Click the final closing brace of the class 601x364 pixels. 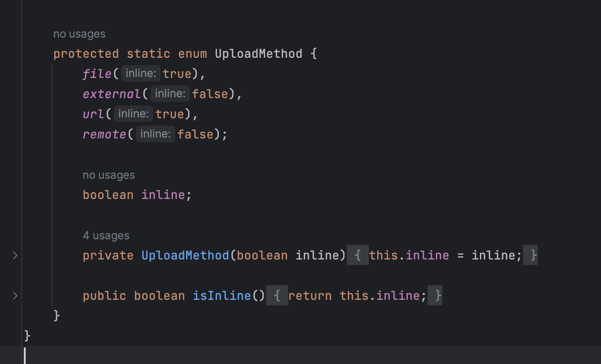(x=28, y=336)
